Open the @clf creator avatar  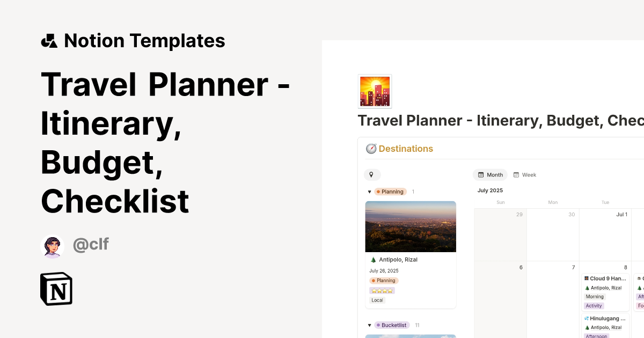(x=53, y=246)
